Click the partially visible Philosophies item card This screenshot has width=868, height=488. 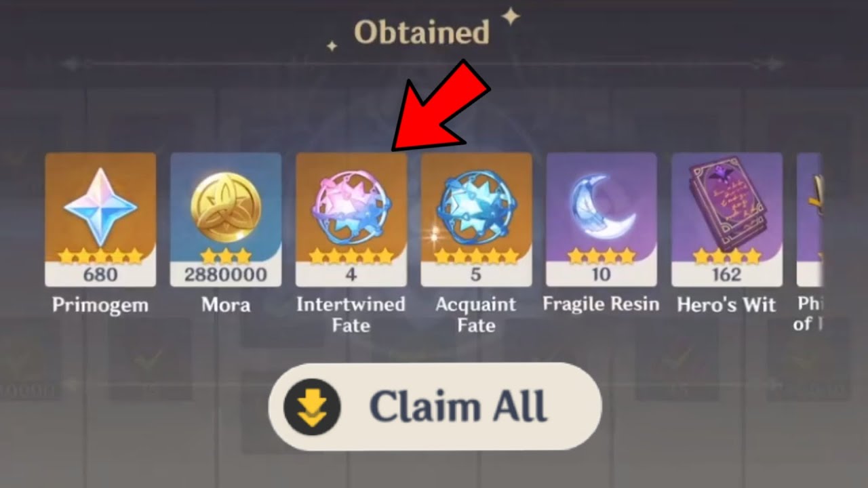click(810, 219)
